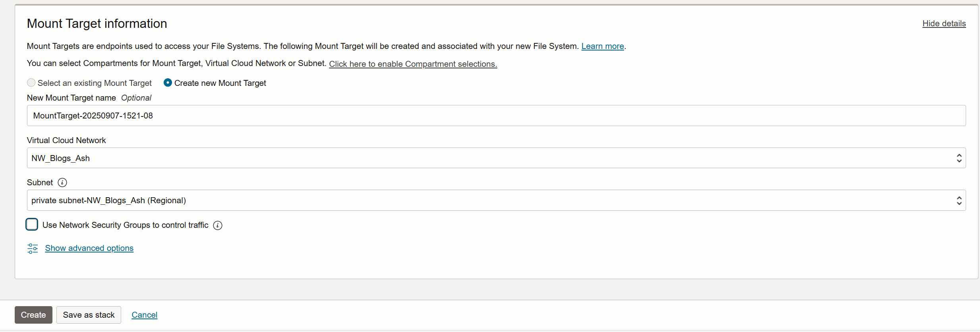Click the advanced options sliders icon
The image size is (980, 332).
(x=33, y=249)
